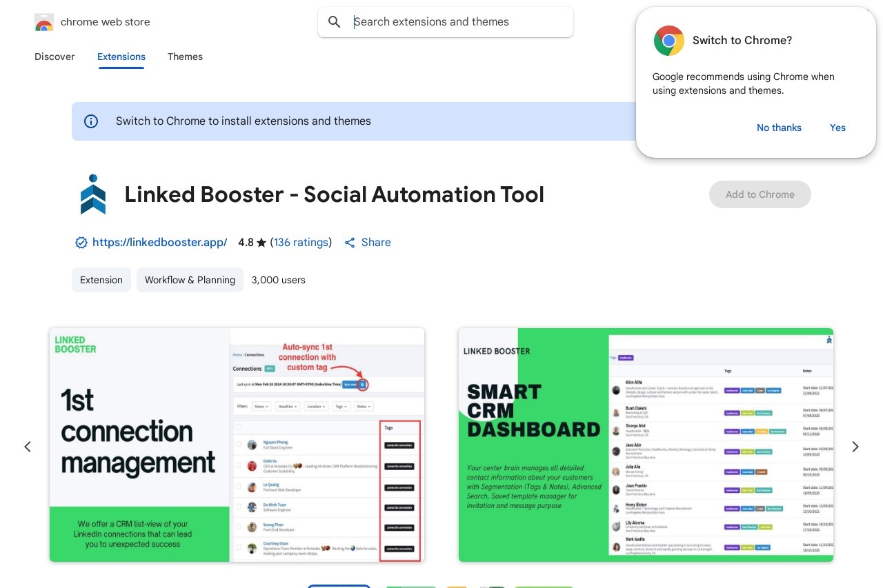Show the next screenshot with right arrow
Viewport: 883px width, 588px height.
tap(855, 447)
